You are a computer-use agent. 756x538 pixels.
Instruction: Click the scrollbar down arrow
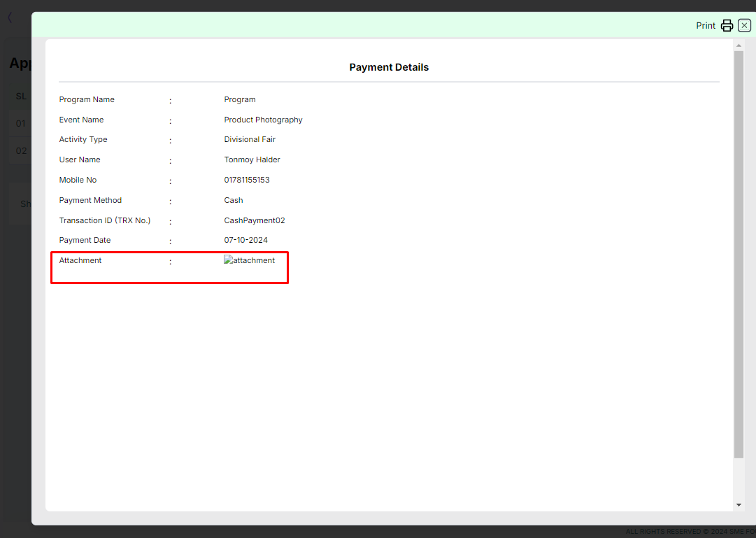[x=739, y=504]
